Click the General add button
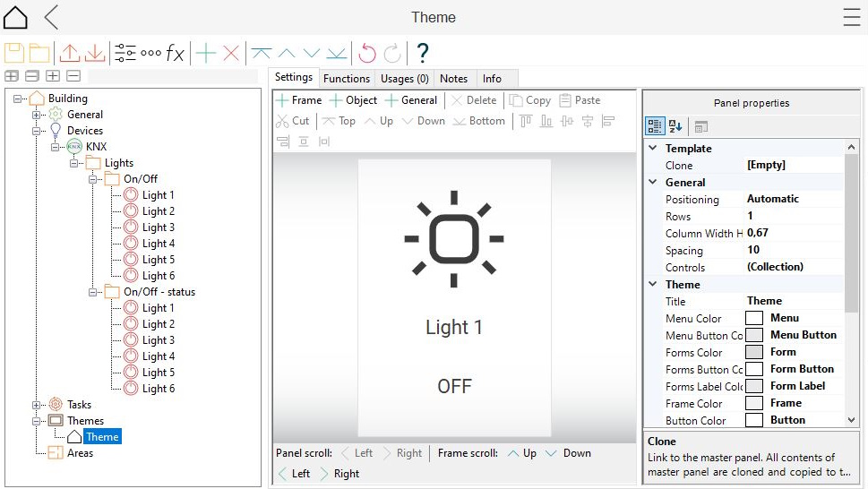Screen dimensions: 868x489 (x=411, y=100)
